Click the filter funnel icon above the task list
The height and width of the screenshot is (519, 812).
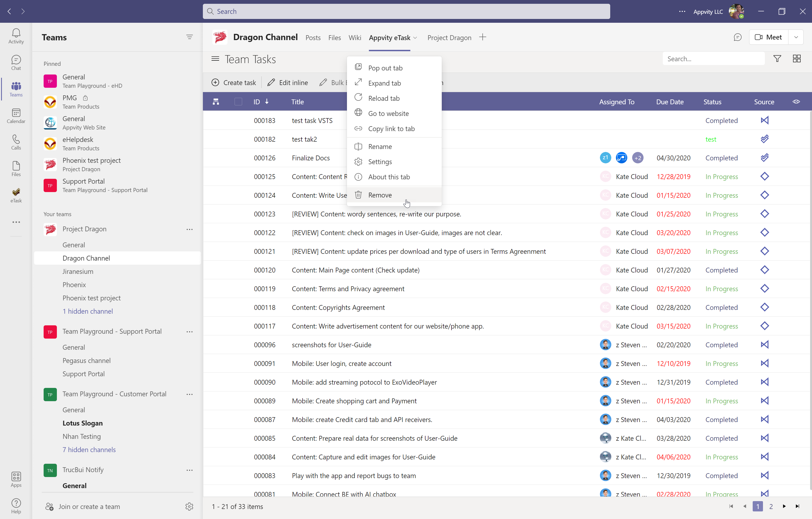click(x=777, y=58)
